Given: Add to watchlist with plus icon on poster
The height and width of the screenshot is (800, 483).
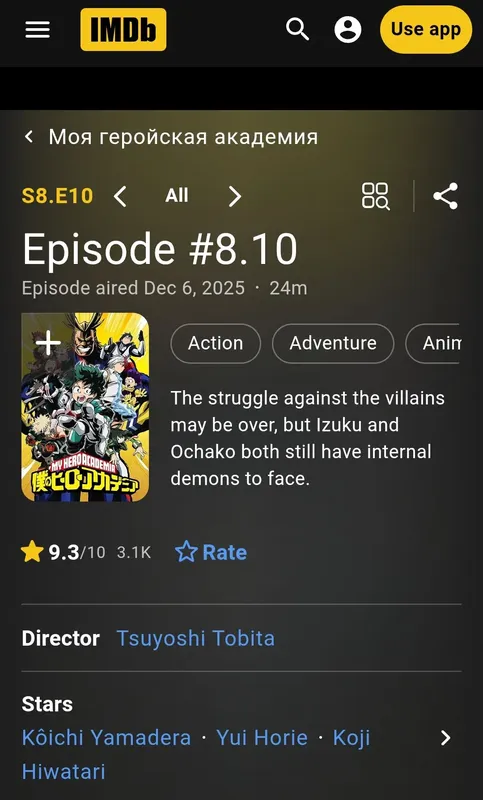Looking at the screenshot, I should tap(48, 342).
